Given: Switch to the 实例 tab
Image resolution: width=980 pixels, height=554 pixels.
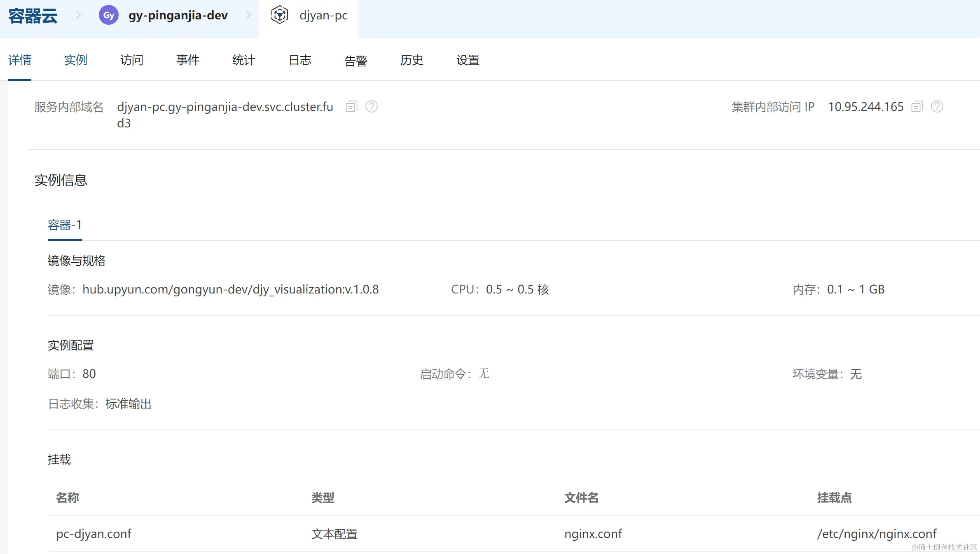Looking at the screenshot, I should [75, 60].
